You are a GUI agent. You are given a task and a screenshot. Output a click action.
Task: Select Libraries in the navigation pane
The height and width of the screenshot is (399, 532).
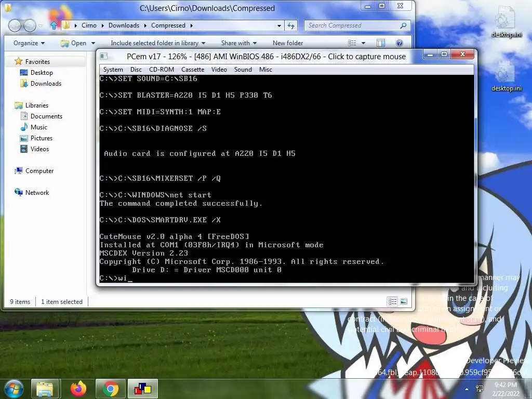[x=37, y=105]
